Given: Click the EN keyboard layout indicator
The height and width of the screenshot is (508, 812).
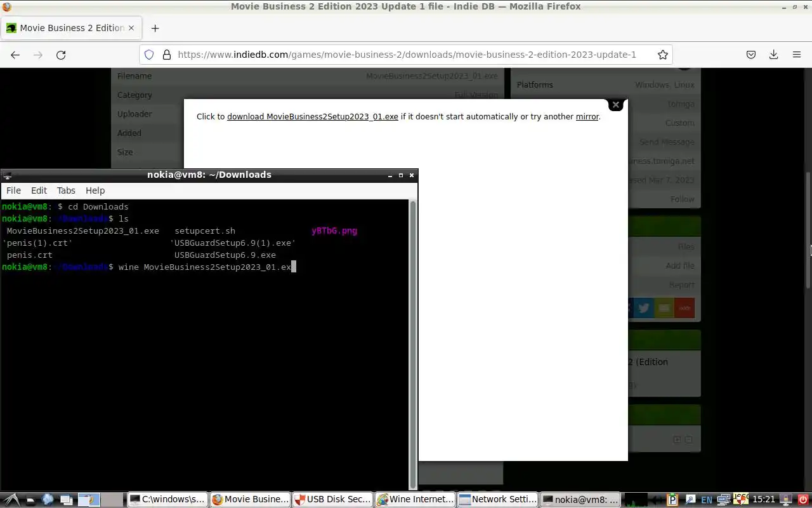Looking at the screenshot, I should 707,500.
